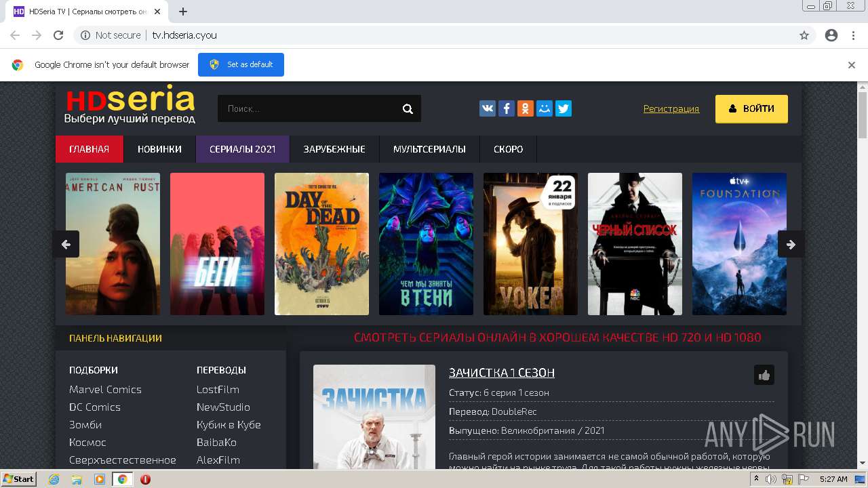The width and height of the screenshot is (868, 488).
Task: Open Космос collection link
Action: (87, 443)
